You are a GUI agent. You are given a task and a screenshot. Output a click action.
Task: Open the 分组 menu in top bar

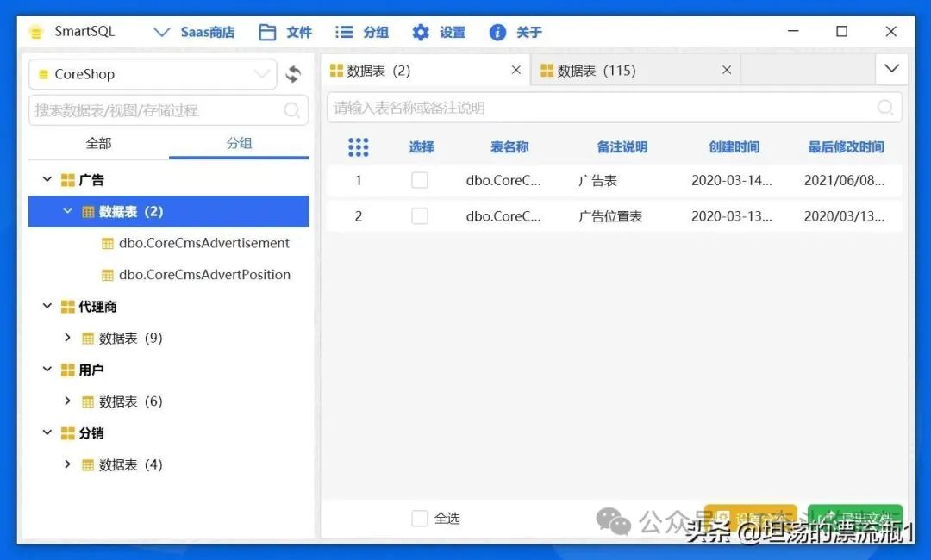(361, 32)
